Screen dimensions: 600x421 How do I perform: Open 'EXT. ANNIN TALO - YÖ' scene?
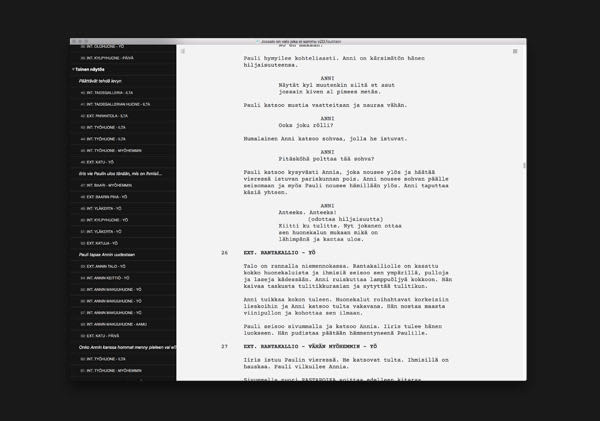point(107,267)
